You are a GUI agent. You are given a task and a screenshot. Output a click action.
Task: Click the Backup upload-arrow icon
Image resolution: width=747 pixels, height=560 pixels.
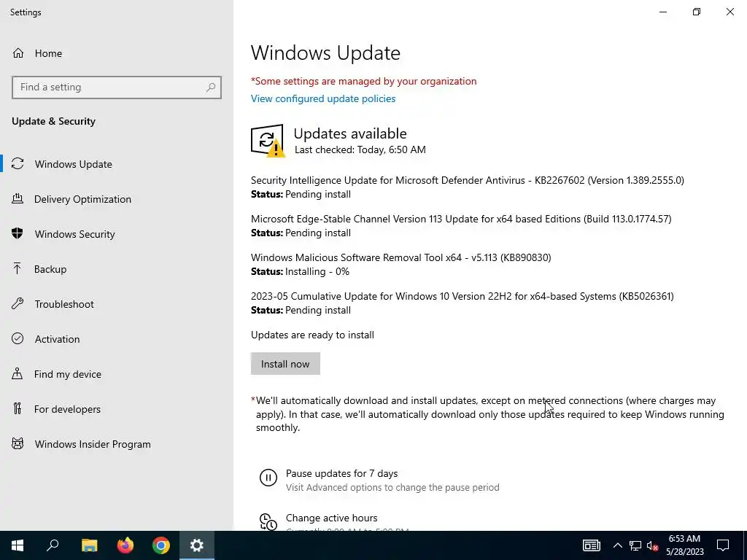click(x=18, y=268)
